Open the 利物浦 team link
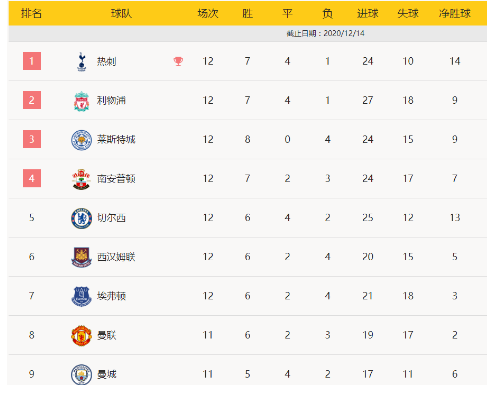This screenshot has width=492, height=396. [x=111, y=100]
